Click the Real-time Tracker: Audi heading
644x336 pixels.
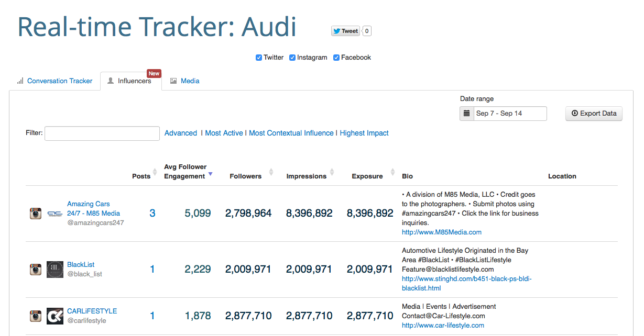tap(157, 27)
